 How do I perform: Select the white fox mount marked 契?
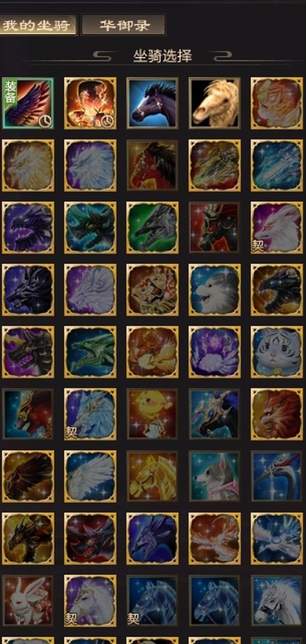click(x=276, y=227)
